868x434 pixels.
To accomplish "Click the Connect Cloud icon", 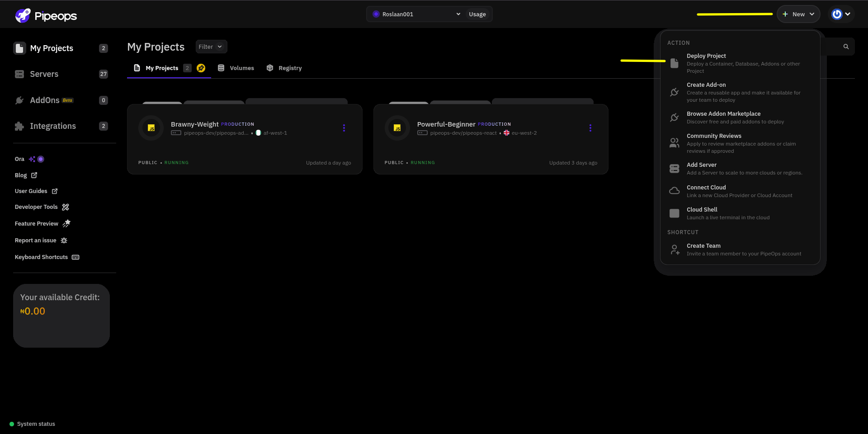I will tap(675, 191).
